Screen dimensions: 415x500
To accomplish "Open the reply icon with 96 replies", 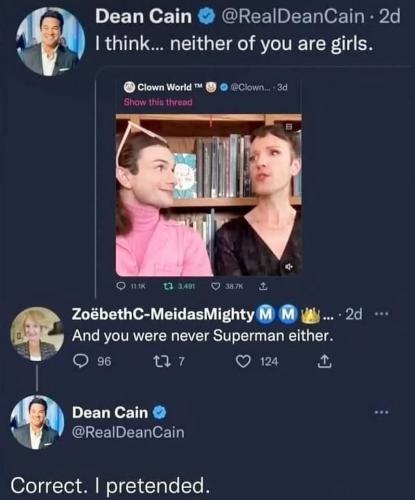I will pyautogui.click(x=80, y=361).
